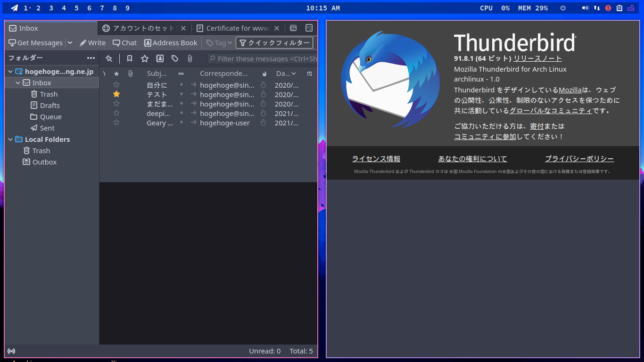Sort by the read status column header
The width and height of the screenshot is (644, 362).
(181, 74)
